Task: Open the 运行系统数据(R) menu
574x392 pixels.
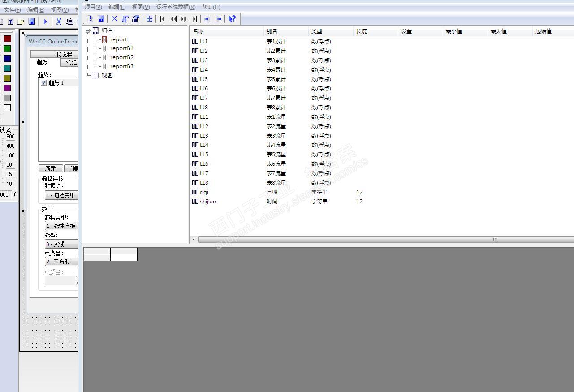Action: point(176,7)
